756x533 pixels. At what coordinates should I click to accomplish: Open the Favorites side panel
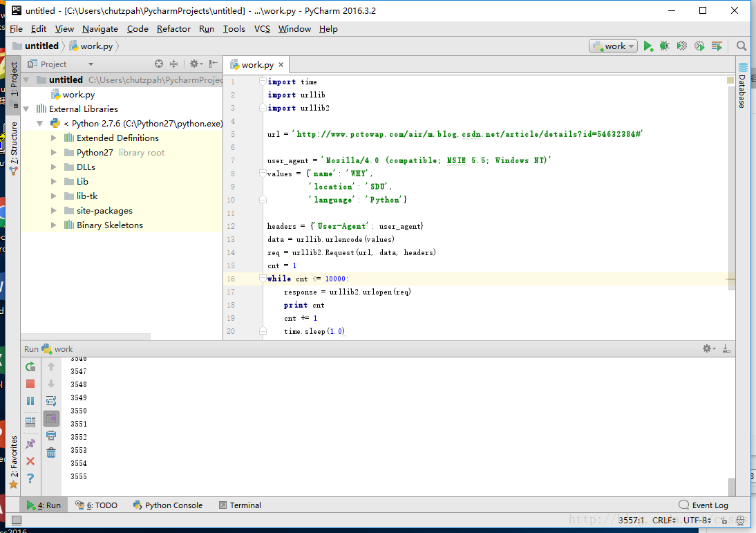click(14, 462)
